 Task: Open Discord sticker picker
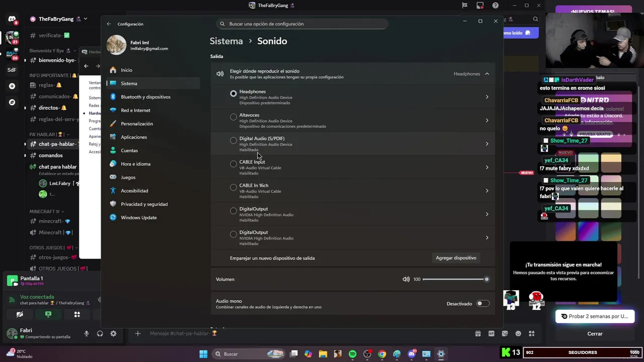[x=505, y=333]
